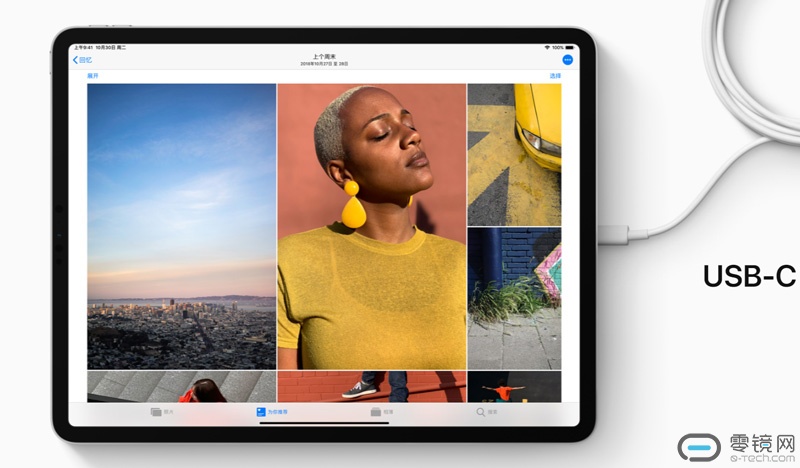Viewport: 800px width, 468px height.
Task: Go to the 相簿 (Albums) tab
Action: point(381,411)
